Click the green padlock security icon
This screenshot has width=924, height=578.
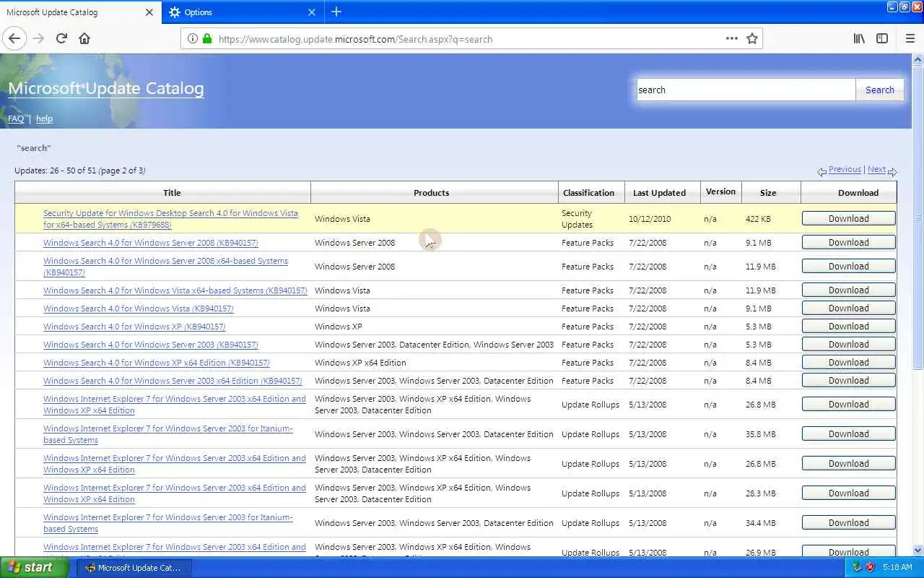click(207, 39)
